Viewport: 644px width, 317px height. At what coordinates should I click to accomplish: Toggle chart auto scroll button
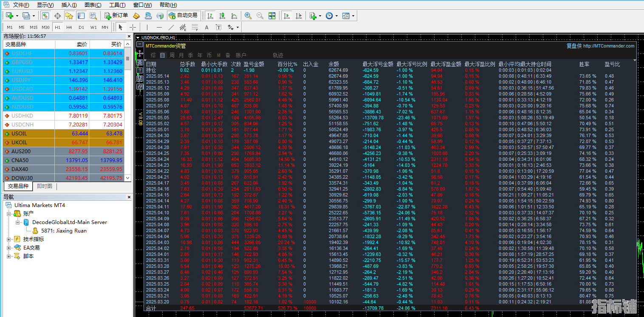[287, 16]
